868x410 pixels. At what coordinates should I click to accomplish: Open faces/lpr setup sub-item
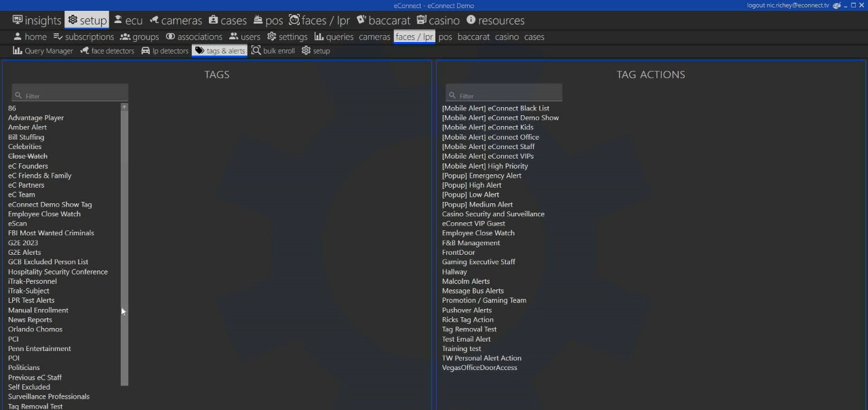(x=315, y=51)
